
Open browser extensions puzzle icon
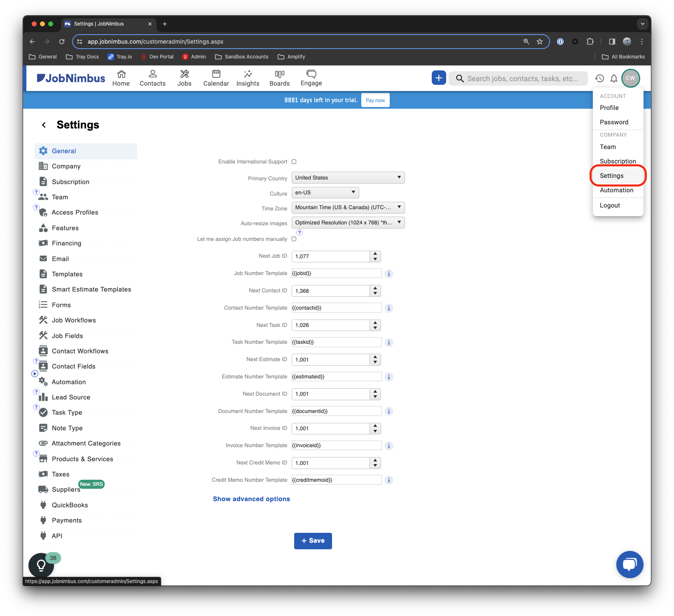tap(590, 42)
